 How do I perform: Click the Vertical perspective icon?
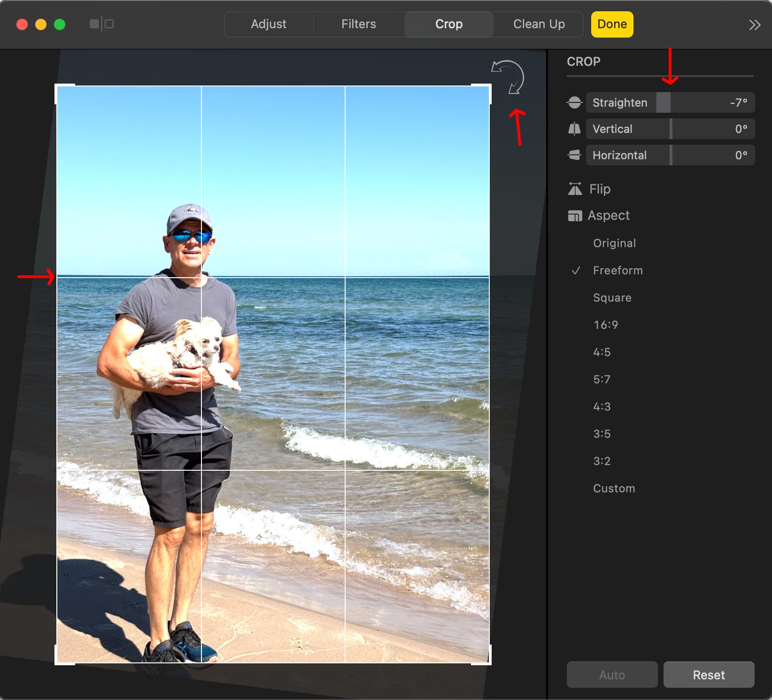point(574,129)
